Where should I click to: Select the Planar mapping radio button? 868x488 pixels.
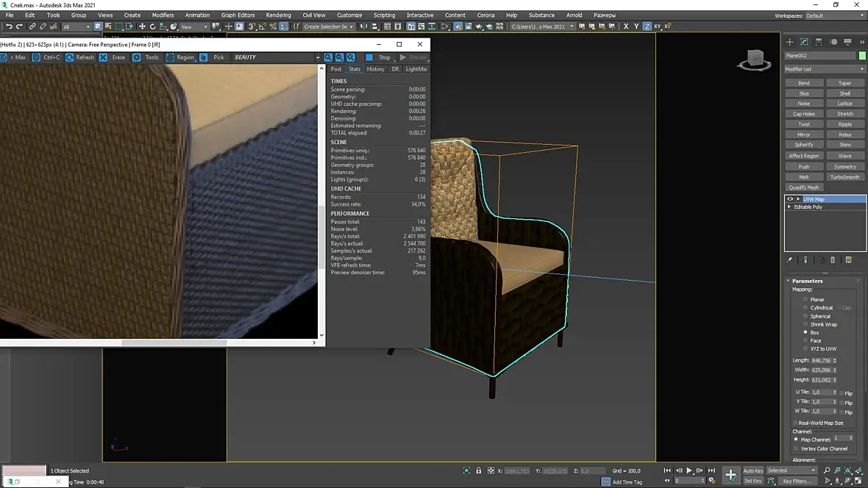pyautogui.click(x=805, y=300)
